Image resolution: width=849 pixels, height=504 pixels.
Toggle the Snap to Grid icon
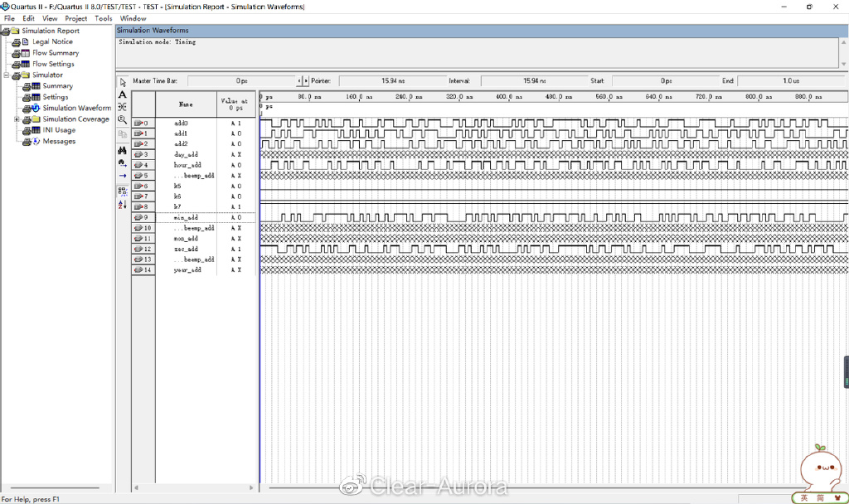click(123, 191)
